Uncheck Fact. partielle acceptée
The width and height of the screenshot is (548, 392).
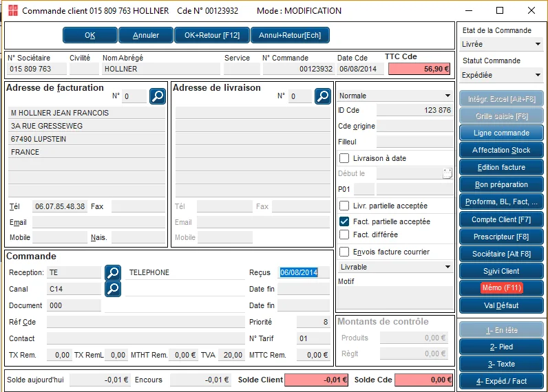[x=344, y=221]
